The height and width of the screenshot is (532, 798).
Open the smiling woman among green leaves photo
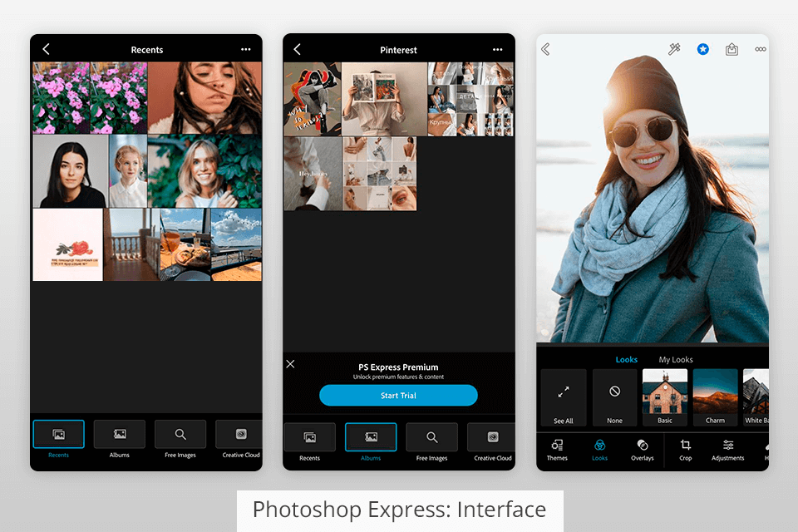[x=205, y=171]
